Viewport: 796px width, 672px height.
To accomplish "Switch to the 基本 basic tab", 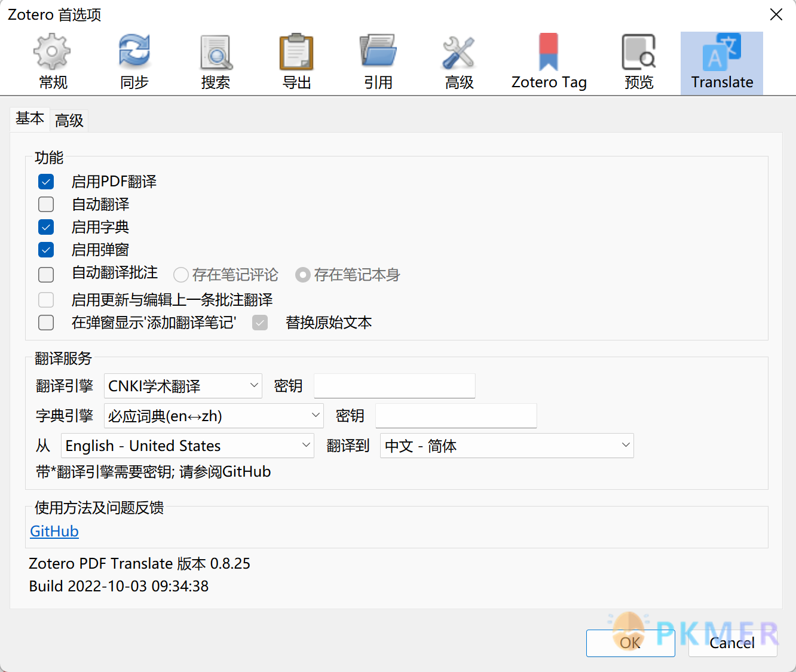I will pos(30,119).
